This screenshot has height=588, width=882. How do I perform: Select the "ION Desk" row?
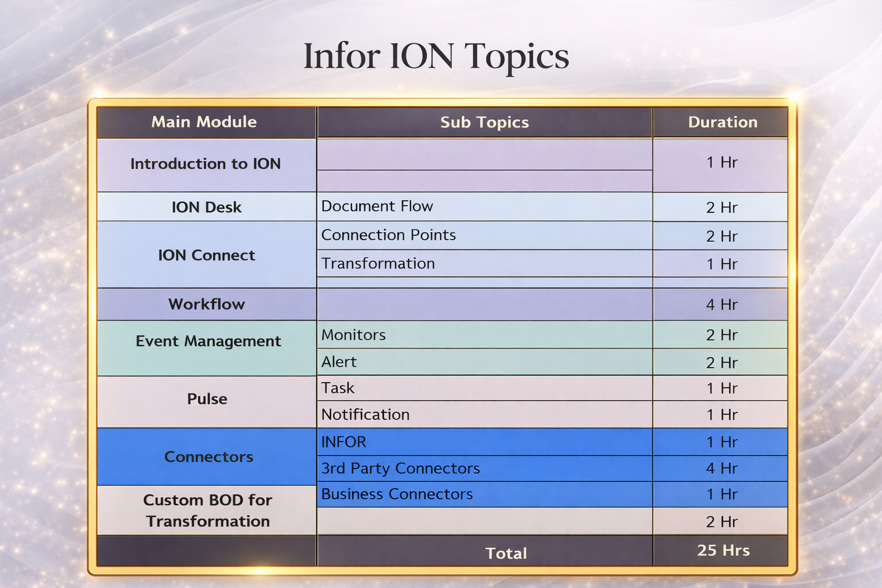(x=207, y=207)
